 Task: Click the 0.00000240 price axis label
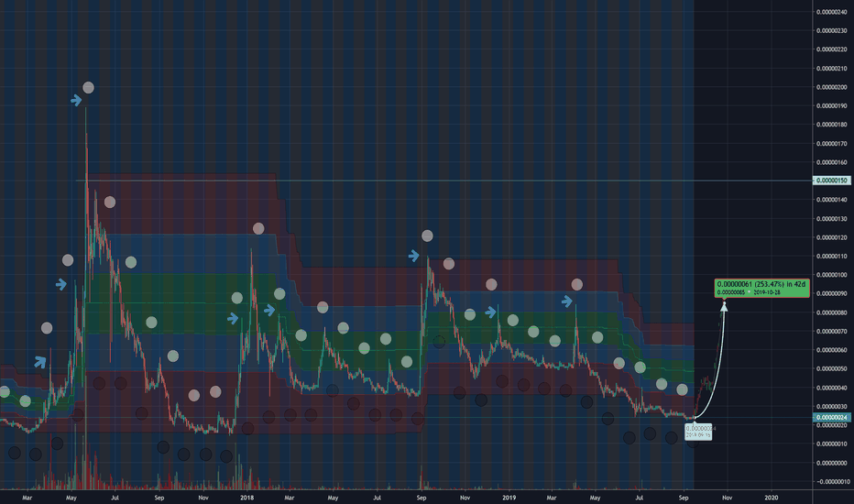point(832,12)
